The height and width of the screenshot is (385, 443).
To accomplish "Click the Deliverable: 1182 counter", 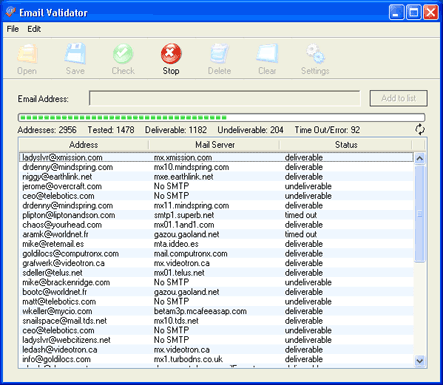I will 176,130.
